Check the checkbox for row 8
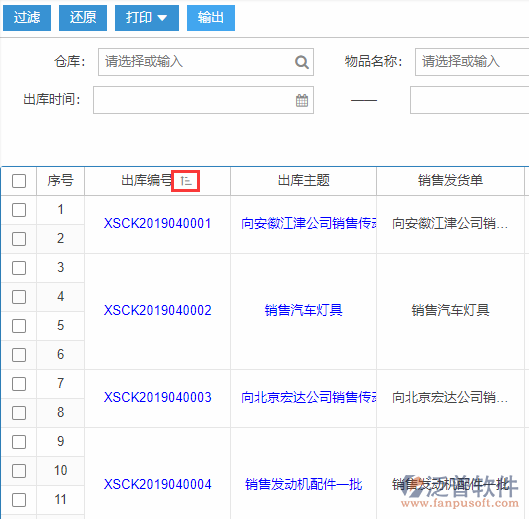Image resolution: width=529 pixels, height=519 pixels. coord(19,413)
